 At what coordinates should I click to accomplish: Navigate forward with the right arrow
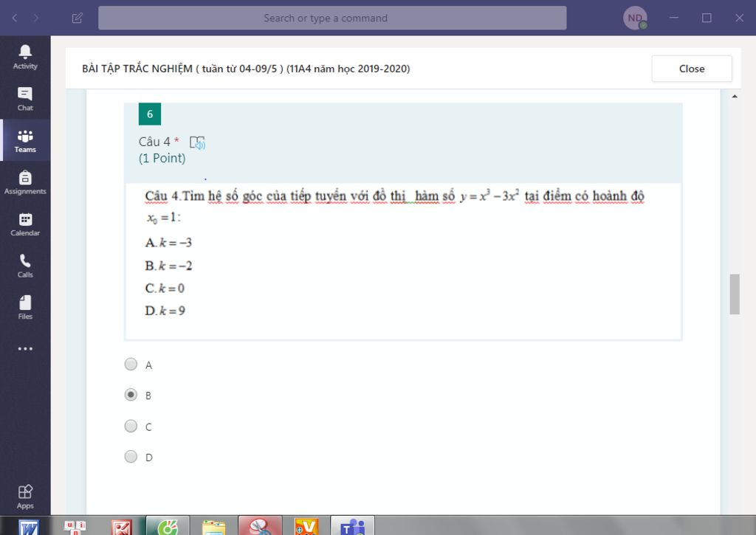click(36, 18)
